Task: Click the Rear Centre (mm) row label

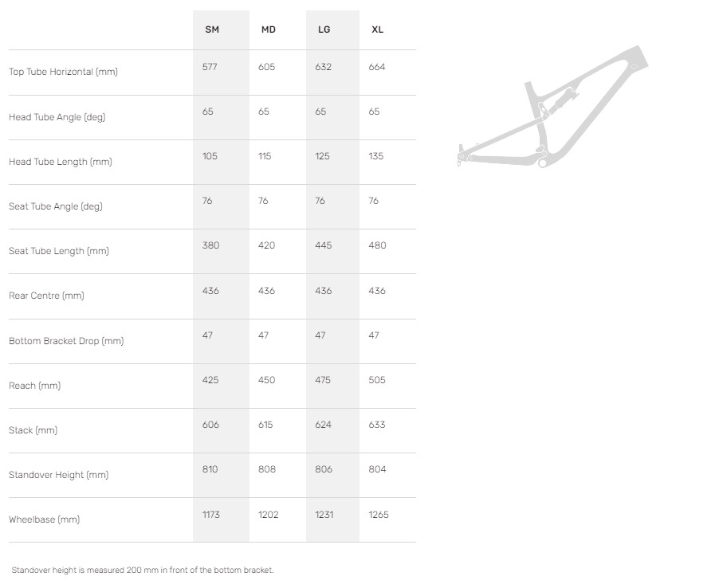Action: (x=46, y=296)
